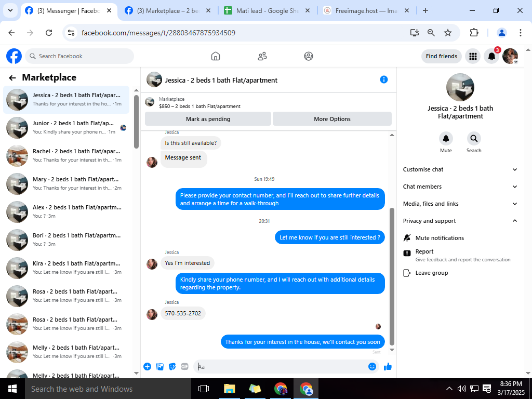532x399 pixels.
Task: Go back using the Marketplace back arrow
Action: coord(12,78)
